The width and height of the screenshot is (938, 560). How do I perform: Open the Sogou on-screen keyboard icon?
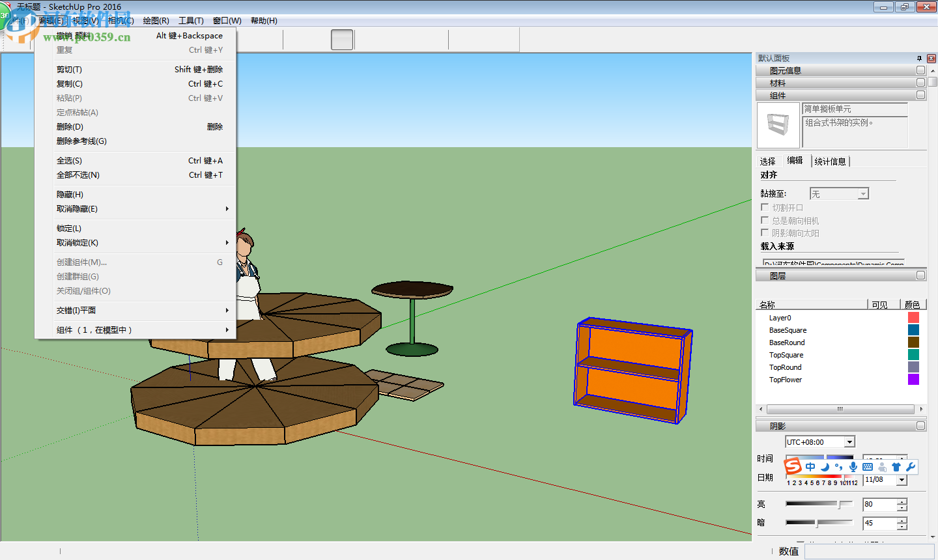coord(868,466)
